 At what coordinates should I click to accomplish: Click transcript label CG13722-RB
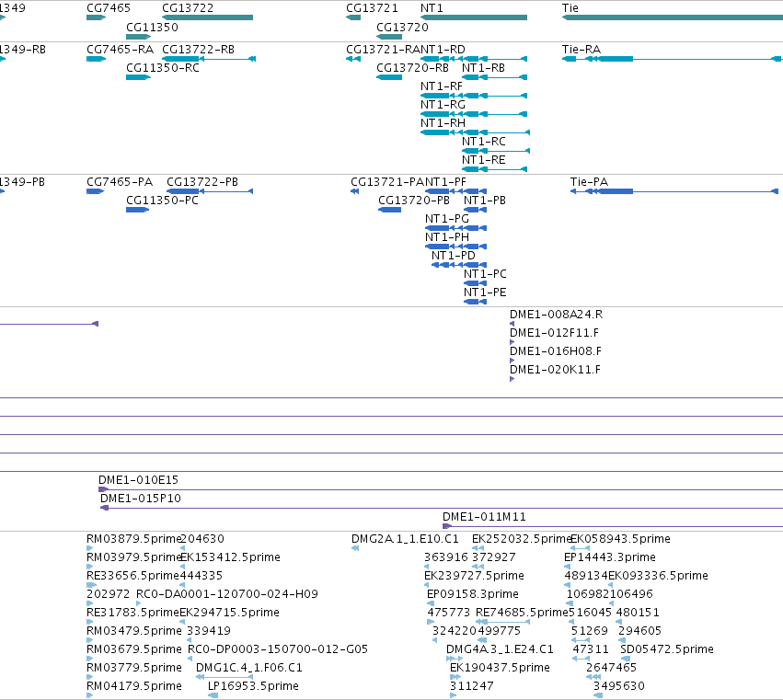(198, 50)
